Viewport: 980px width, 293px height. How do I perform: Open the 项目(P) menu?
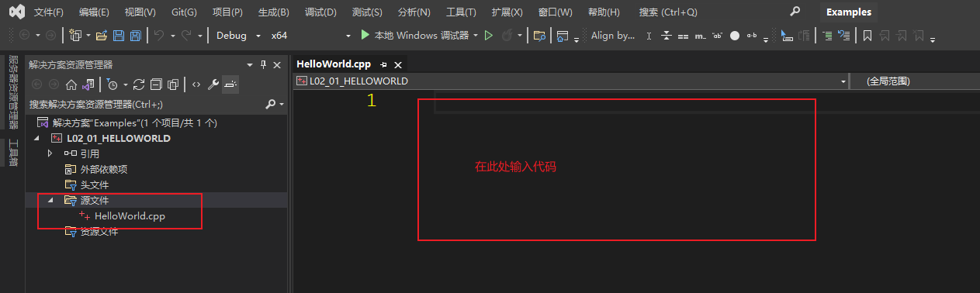click(227, 12)
